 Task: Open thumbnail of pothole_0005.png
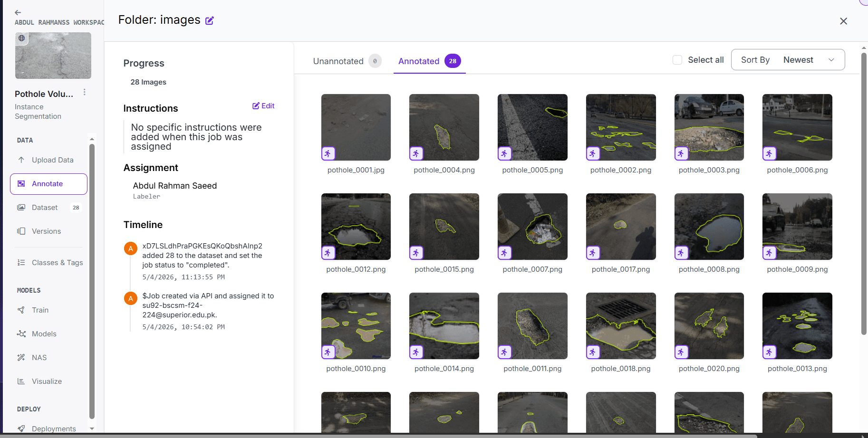click(x=532, y=127)
